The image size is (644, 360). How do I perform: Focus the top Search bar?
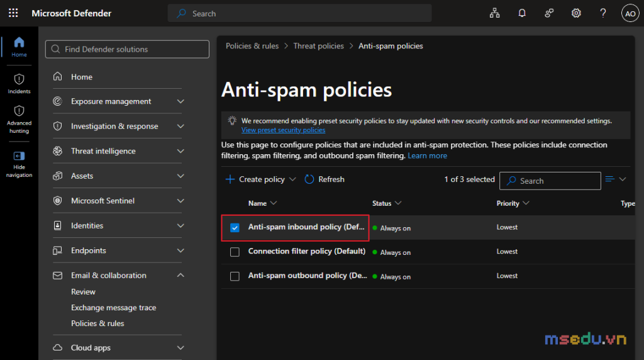click(299, 13)
